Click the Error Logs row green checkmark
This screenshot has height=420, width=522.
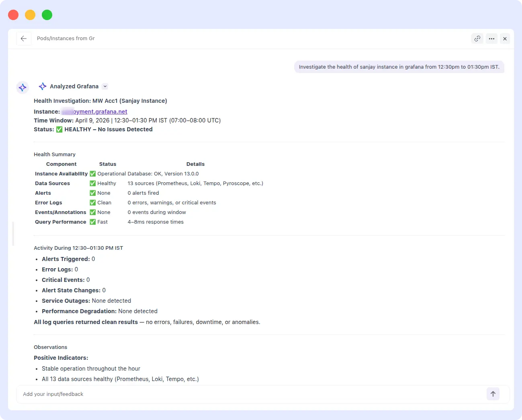(x=92, y=203)
